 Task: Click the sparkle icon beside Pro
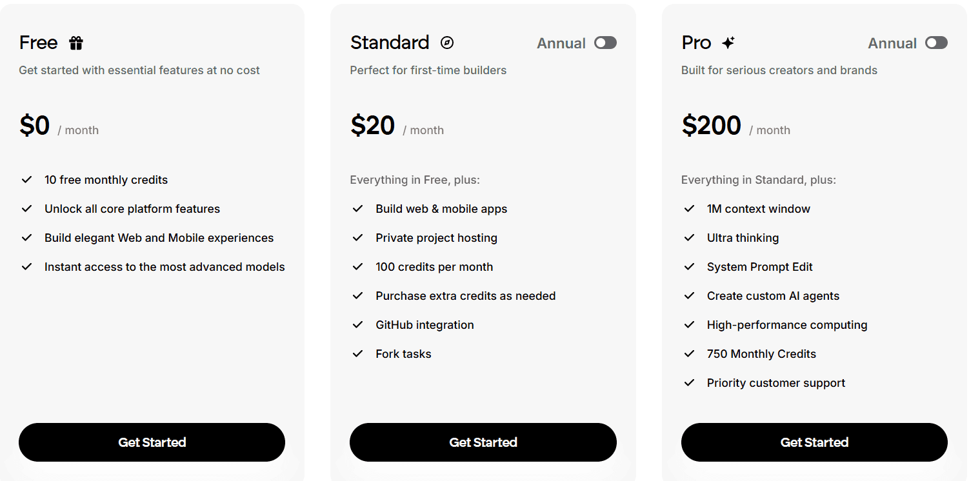point(728,42)
